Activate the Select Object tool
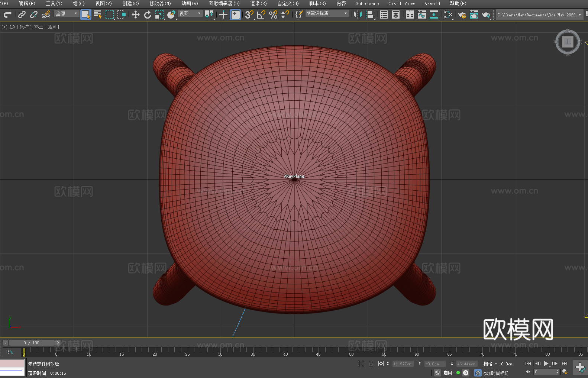 pos(86,14)
